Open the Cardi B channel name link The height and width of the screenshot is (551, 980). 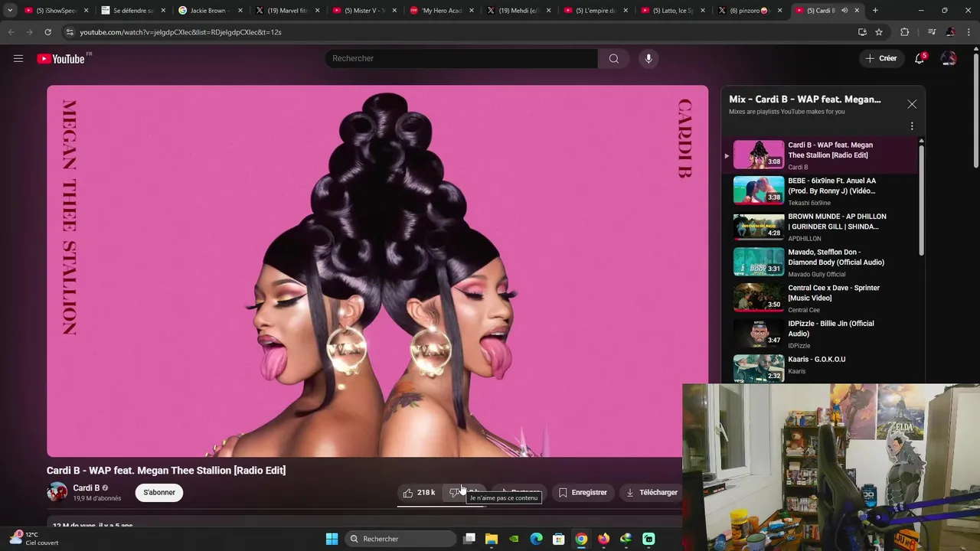[87, 488]
